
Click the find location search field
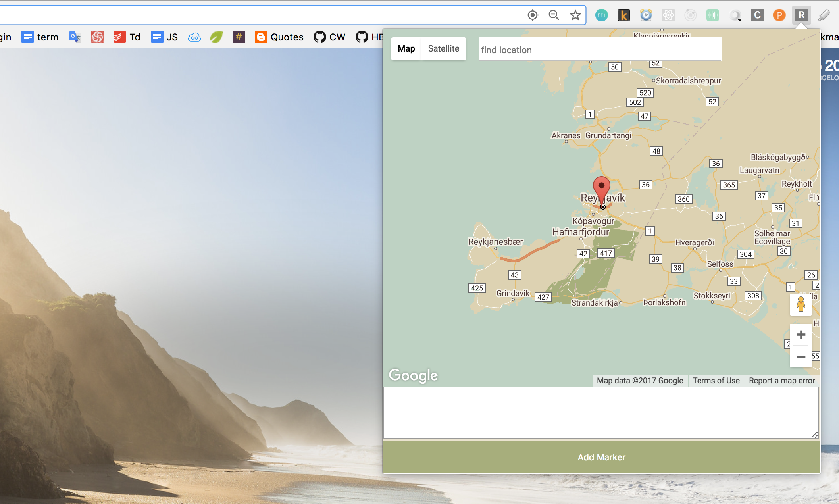599,50
